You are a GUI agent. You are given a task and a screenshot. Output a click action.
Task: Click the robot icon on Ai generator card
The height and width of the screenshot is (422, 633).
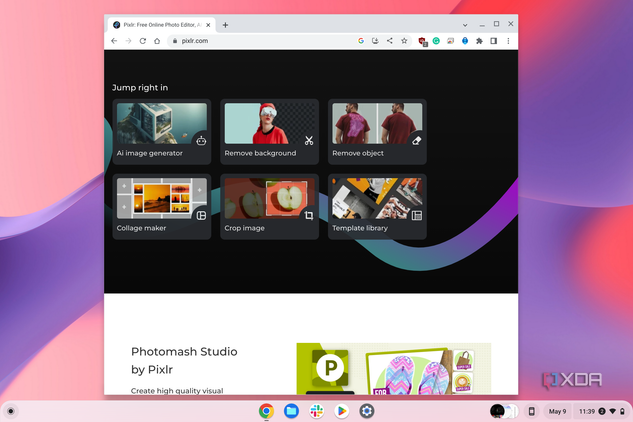tap(201, 141)
